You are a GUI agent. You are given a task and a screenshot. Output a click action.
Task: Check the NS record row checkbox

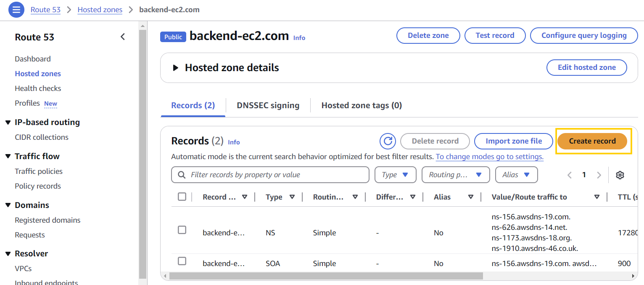click(182, 230)
